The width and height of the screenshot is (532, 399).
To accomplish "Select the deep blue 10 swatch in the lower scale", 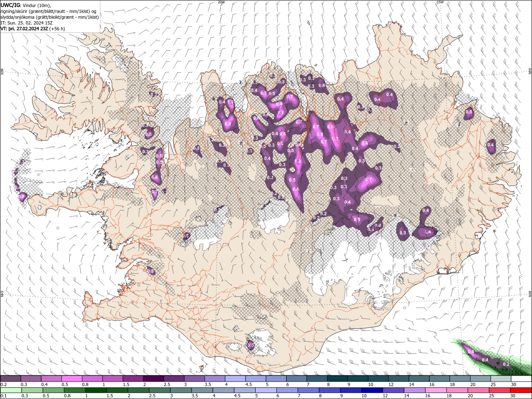I will [x=372, y=390].
